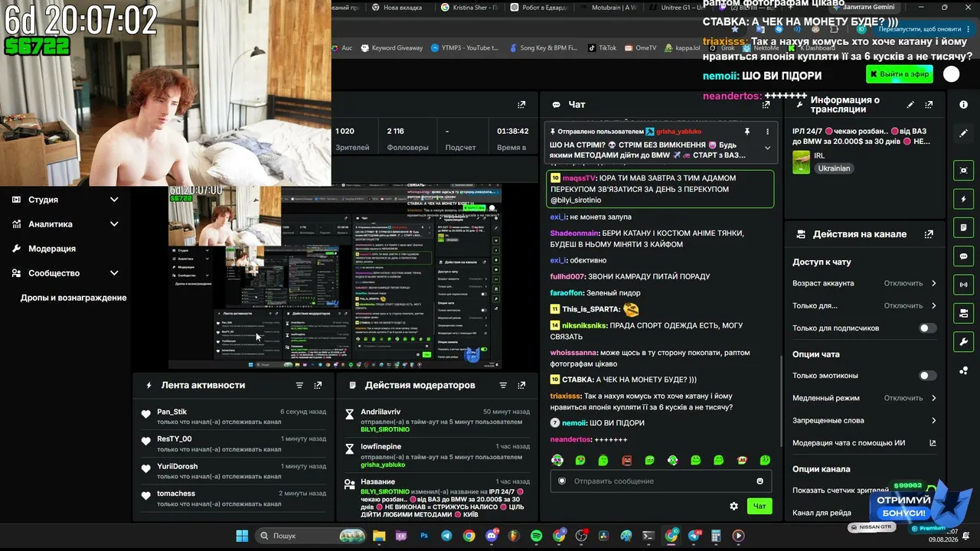Open Spotify from the taskbar
The height and width of the screenshot is (551, 980).
[x=536, y=536]
